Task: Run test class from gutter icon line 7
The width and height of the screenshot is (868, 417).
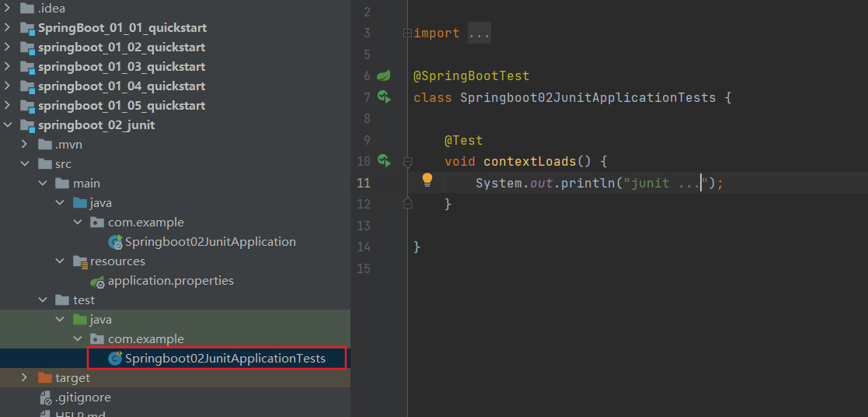Action: [384, 97]
